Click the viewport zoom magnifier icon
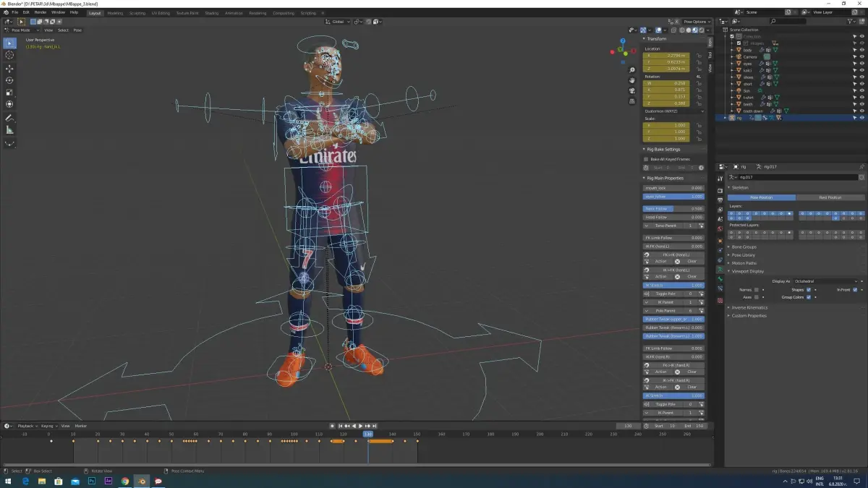Image resolution: width=868 pixels, height=488 pixels. (632, 69)
